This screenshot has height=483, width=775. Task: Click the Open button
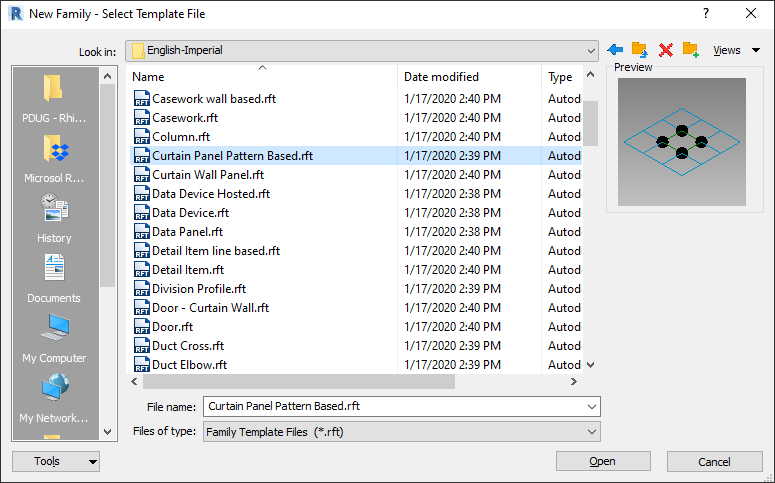click(x=603, y=461)
